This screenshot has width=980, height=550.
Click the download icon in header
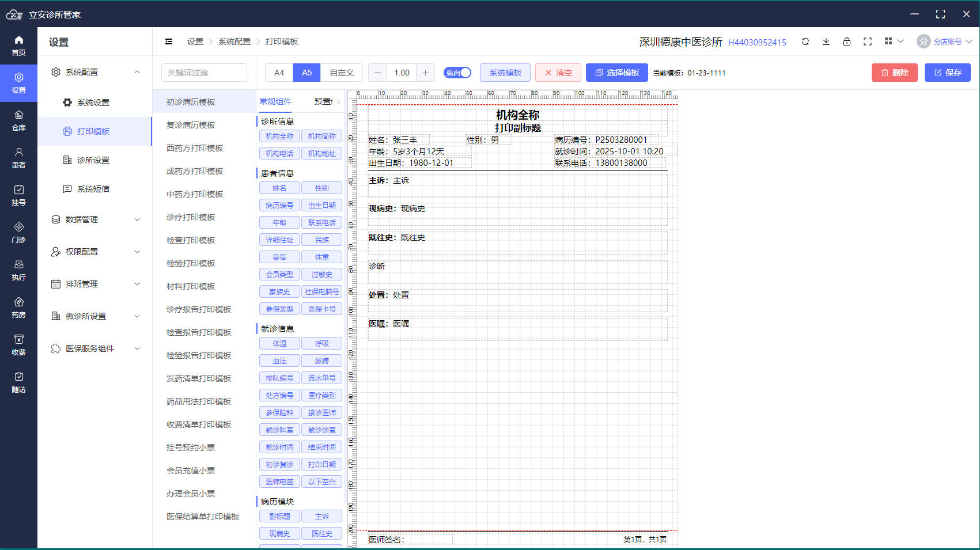pyautogui.click(x=826, y=41)
